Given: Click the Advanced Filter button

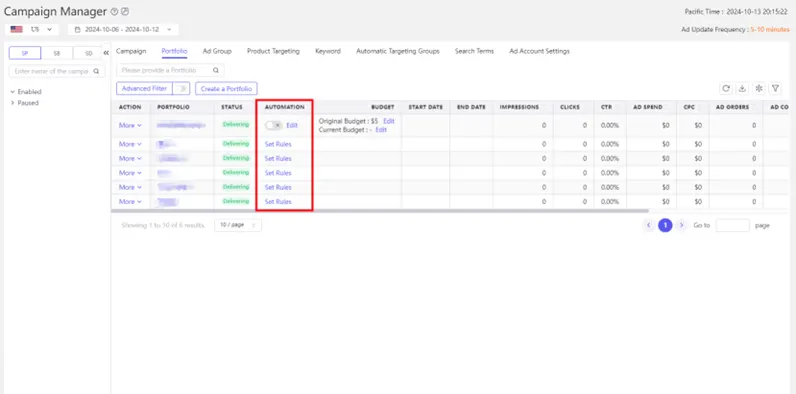Looking at the screenshot, I should coord(144,88).
